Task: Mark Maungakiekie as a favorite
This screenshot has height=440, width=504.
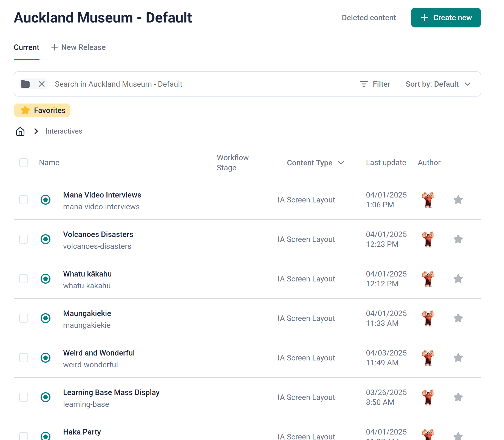Action: (458, 318)
